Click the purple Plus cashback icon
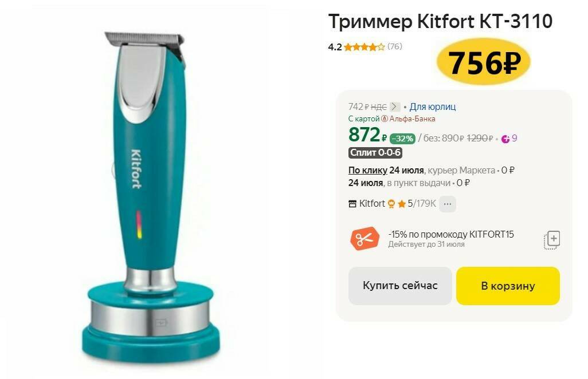This screenshot has width=588, height=379. pyautogui.click(x=505, y=139)
